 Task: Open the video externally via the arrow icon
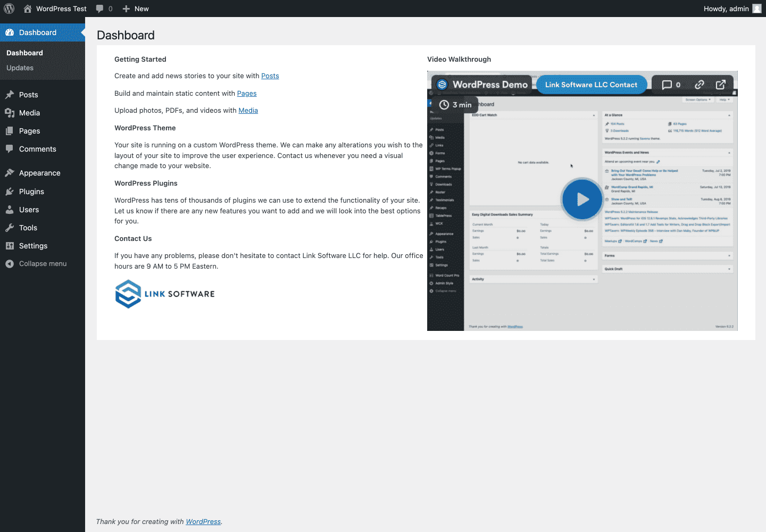coord(721,84)
